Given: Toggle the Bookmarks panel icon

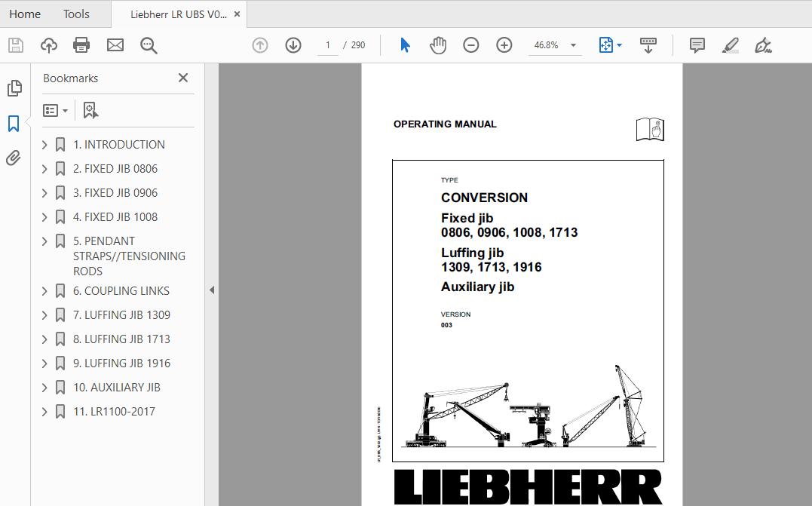Looking at the screenshot, I should [14, 123].
